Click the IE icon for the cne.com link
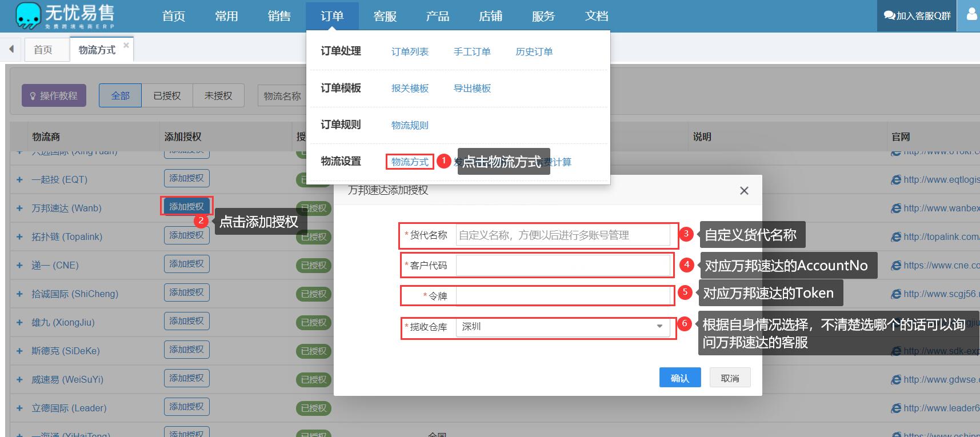The image size is (980, 437). [x=896, y=265]
